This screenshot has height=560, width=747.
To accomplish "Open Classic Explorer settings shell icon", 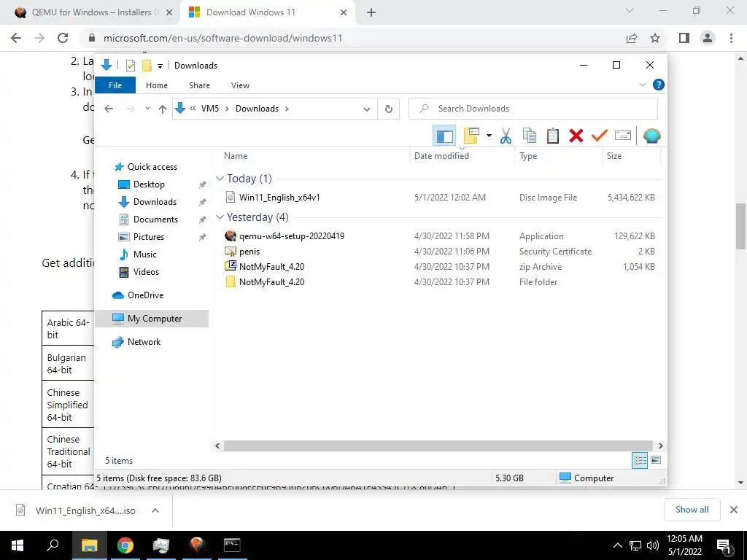I will click(x=651, y=136).
